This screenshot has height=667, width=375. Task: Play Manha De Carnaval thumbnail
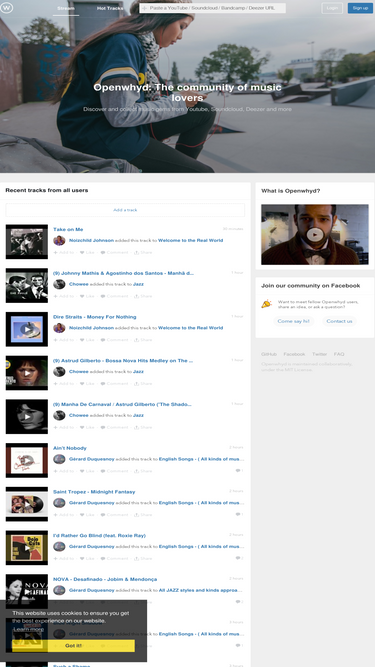click(x=27, y=416)
